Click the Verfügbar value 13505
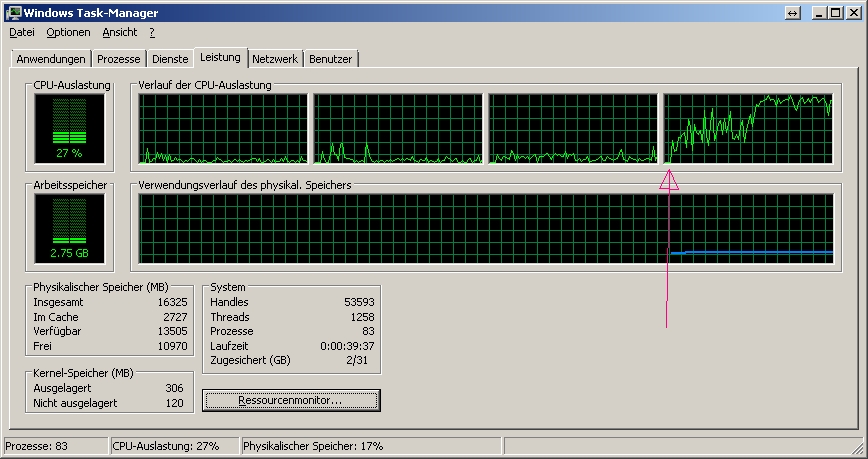The width and height of the screenshot is (868, 459). tap(173, 331)
